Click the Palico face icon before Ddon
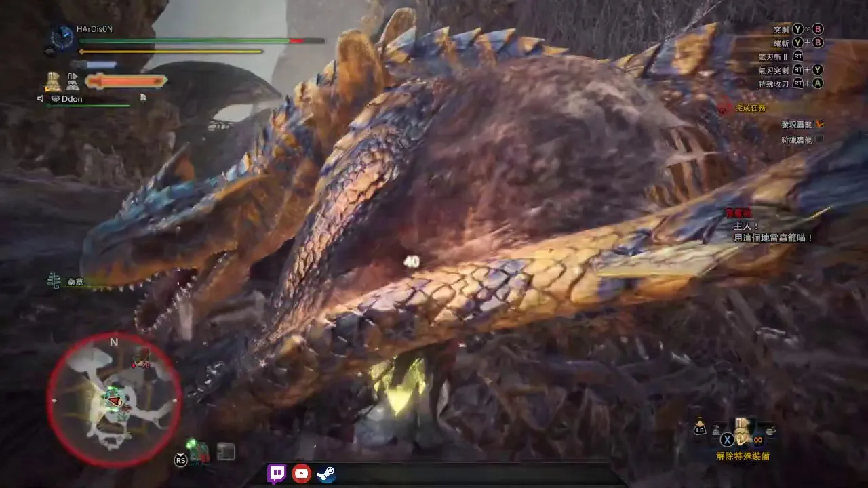The height and width of the screenshot is (488, 868). coord(56,98)
